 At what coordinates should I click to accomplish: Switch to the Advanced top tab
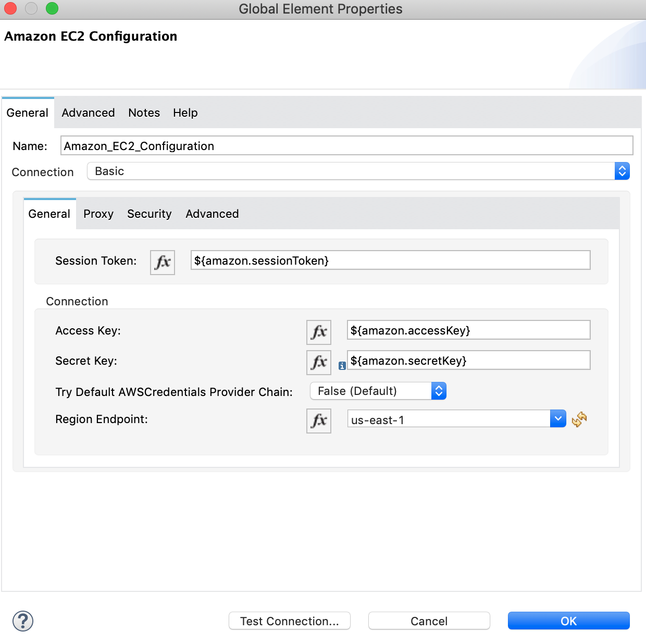pos(88,113)
